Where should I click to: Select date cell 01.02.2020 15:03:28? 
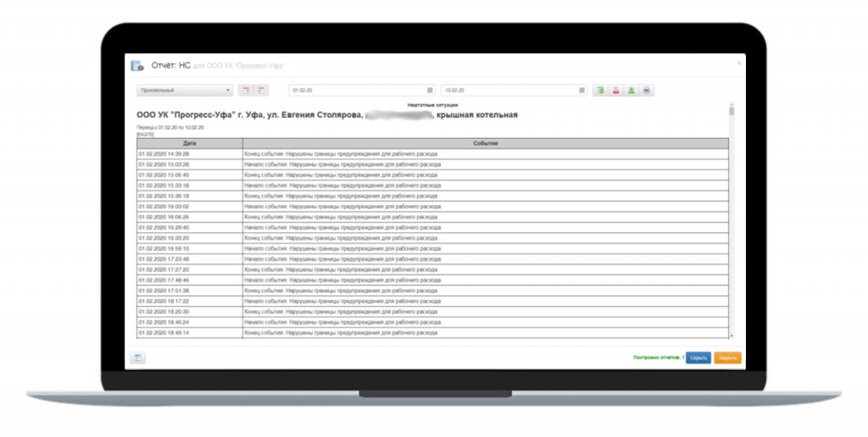click(x=189, y=164)
